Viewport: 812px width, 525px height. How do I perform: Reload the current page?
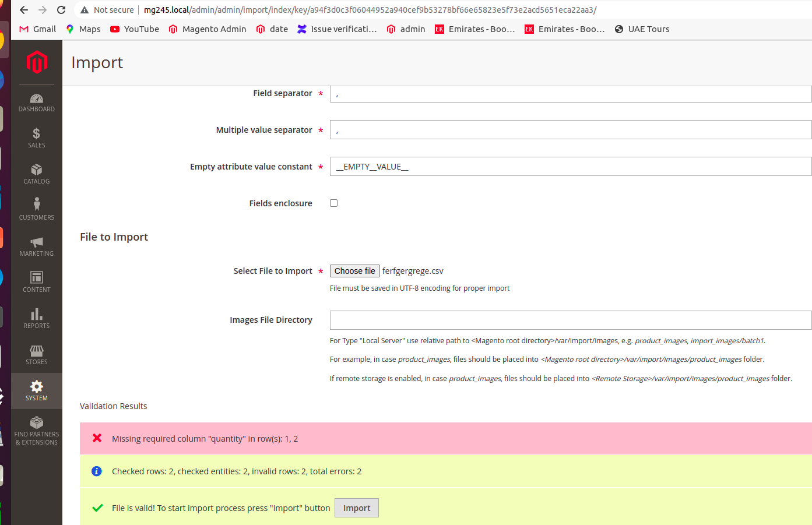click(x=61, y=10)
